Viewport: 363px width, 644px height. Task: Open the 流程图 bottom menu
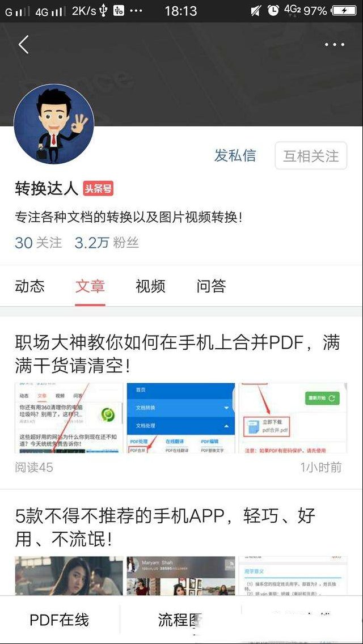pos(180,620)
